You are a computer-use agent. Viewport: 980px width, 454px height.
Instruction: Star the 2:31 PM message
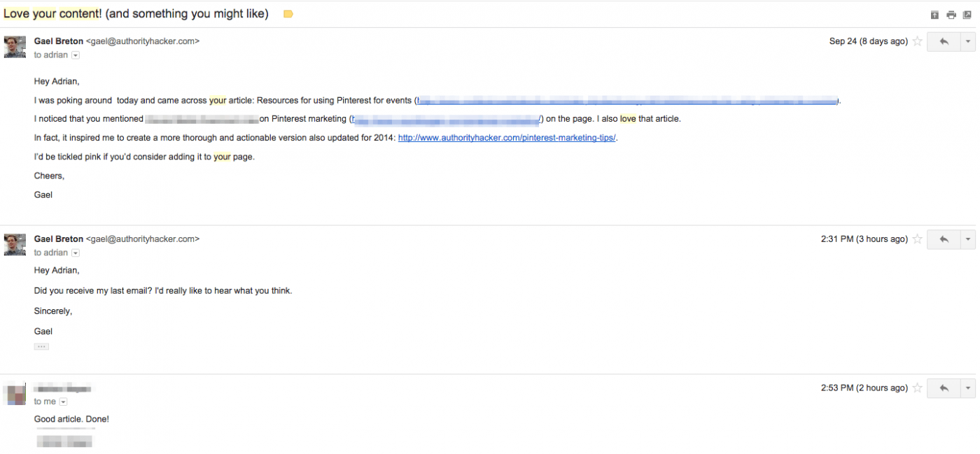point(917,239)
